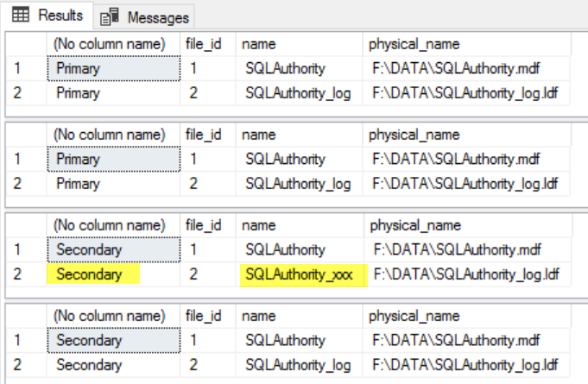Click name header in third result set
Image resolution: width=588 pixels, height=384 pixels.
click(300, 225)
